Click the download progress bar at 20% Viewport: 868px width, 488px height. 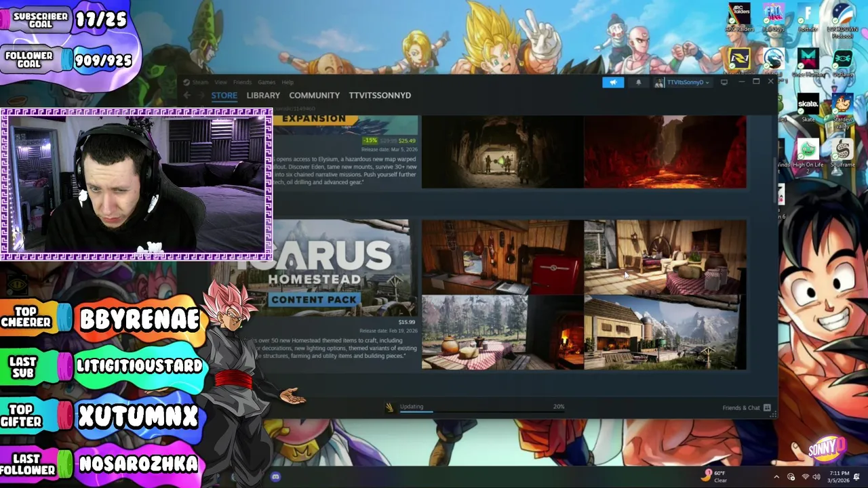[482, 411]
